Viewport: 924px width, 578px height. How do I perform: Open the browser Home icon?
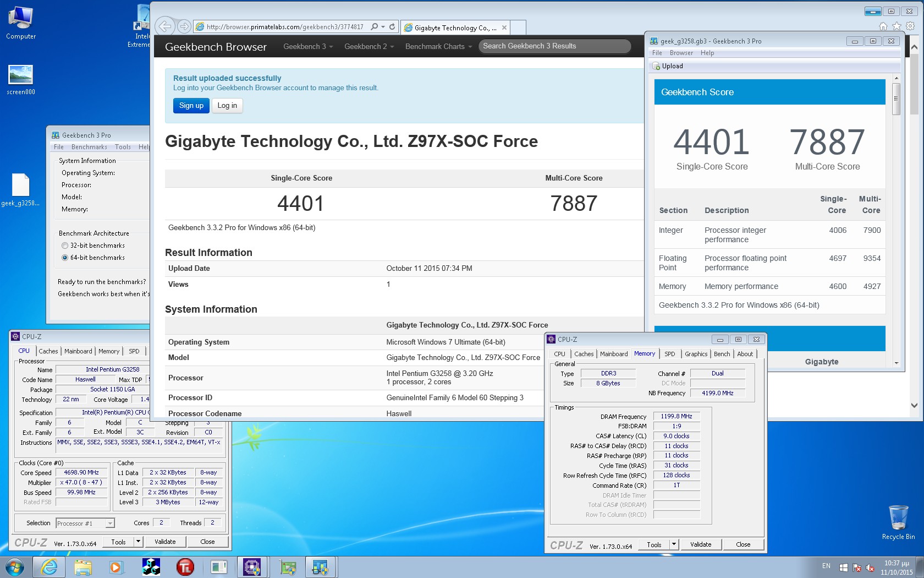(883, 26)
